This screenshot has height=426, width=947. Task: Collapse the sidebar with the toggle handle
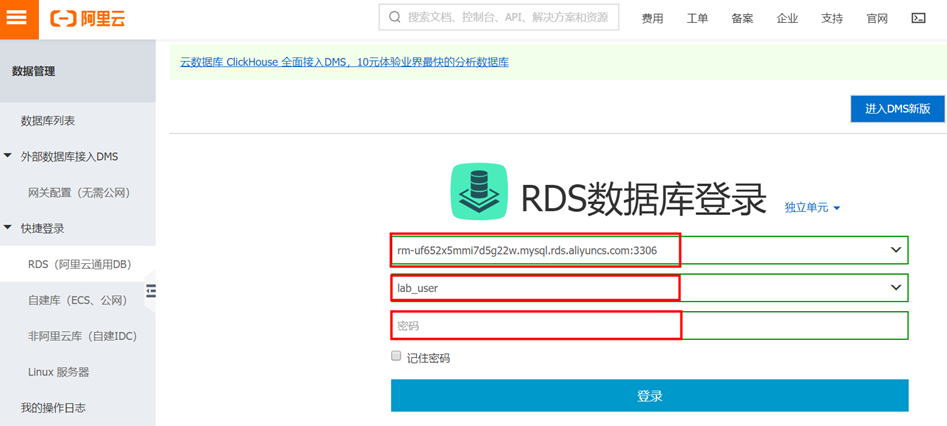tap(151, 291)
